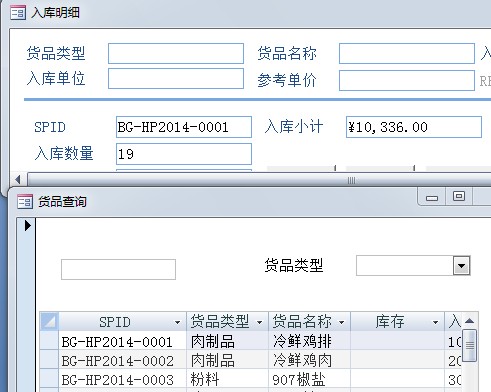Click the row selector for BG-HP2014-0003
Viewport: 491px width, 392px height.
tap(49, 379)
